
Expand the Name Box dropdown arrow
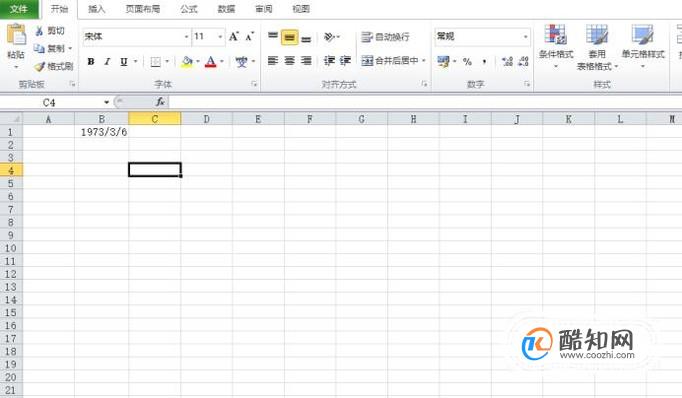[106, 102]
